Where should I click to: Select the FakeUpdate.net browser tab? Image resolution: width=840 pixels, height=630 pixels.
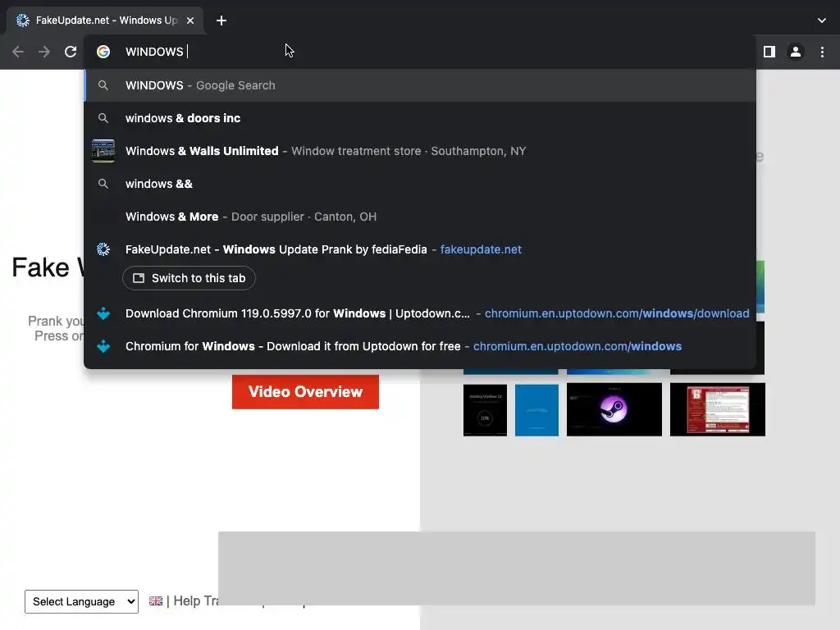coord(105,21)
